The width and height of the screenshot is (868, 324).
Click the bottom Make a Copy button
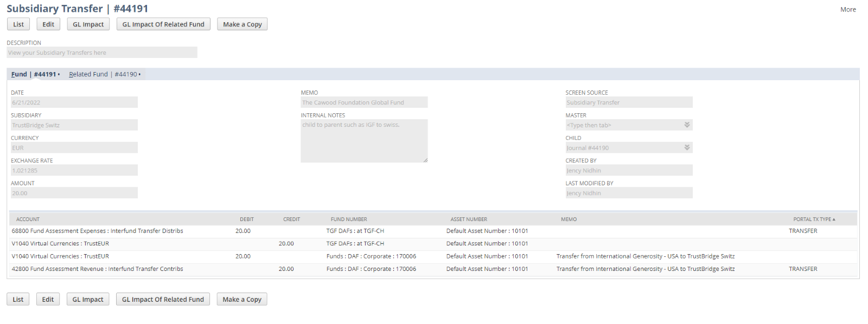pos(242,300)
